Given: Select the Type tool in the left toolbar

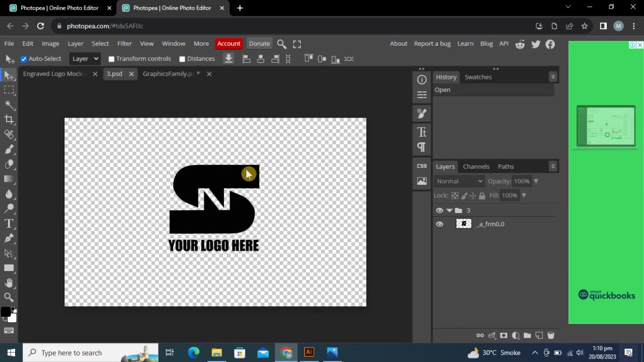Looking at the screenshot, I should pyautogui.click(x=9, y=223).
